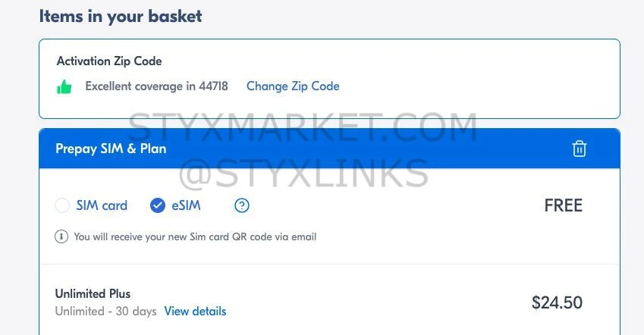The width and height of the screenshot is (644, 335).
Task: Open View details for Unlimited Plus
Action: [195, 312]
